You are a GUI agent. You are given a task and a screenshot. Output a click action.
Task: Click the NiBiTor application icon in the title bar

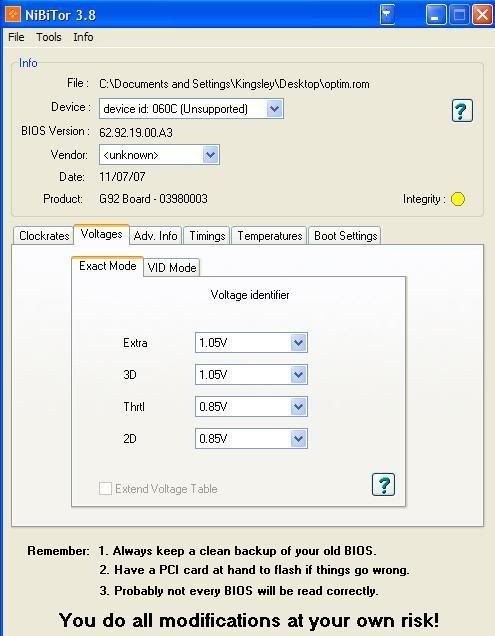point(13,15)
